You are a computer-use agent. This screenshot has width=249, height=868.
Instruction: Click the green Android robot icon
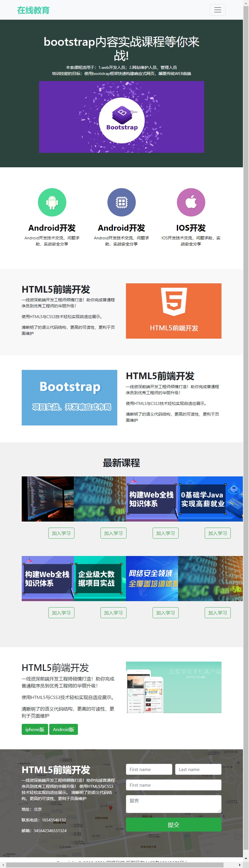pyautogui.click(x=52, y=202)
